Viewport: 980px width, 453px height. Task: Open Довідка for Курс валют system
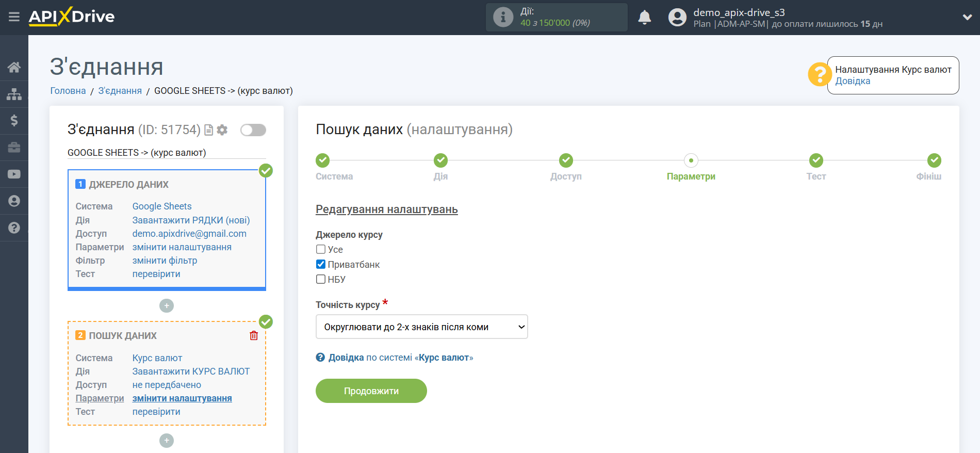[395, 358]
